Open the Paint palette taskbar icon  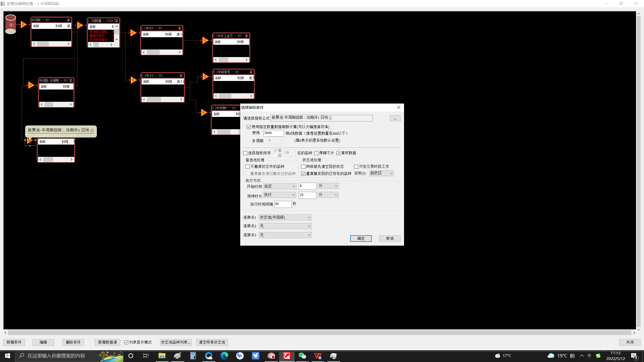(x=177, y=356)
